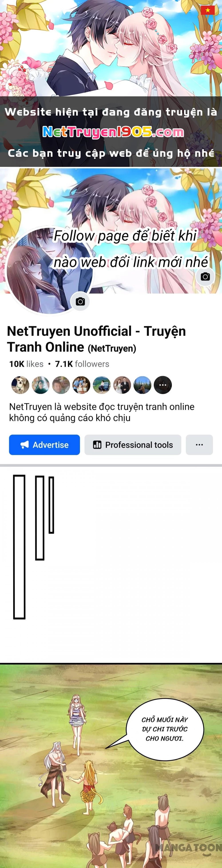
Task: Click the megaphone icon in Advertise
Action: [25, 445]
